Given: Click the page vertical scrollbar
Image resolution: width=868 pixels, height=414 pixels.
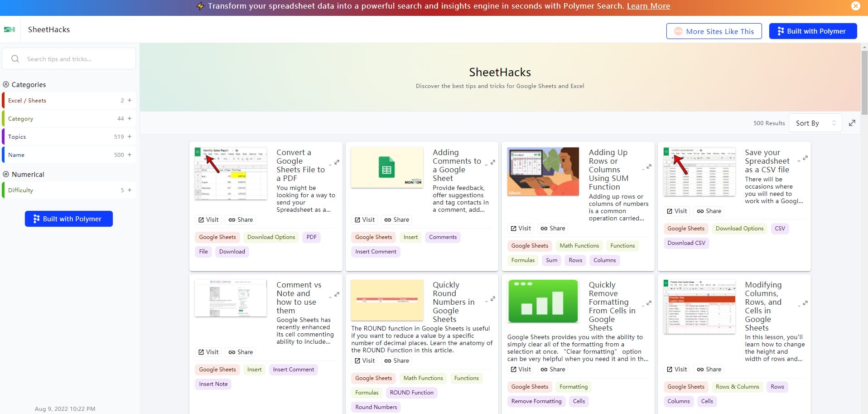Looking at the screenshot, I should [x=864, y=83].
